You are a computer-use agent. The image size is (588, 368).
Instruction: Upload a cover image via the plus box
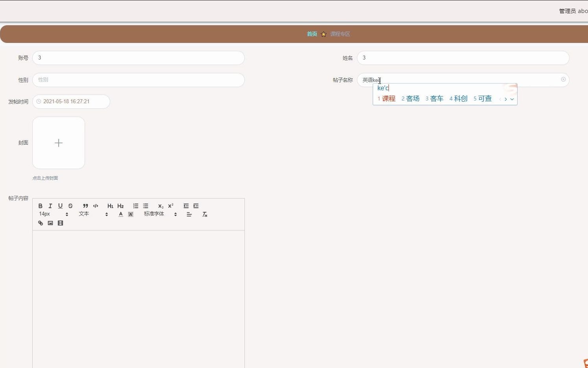click(59, 143)
